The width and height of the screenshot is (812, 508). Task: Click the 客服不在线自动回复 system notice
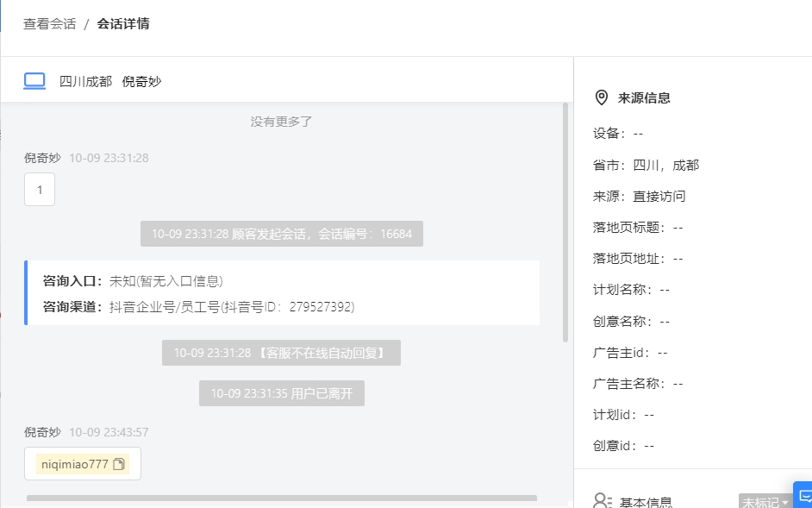point(281,353)
